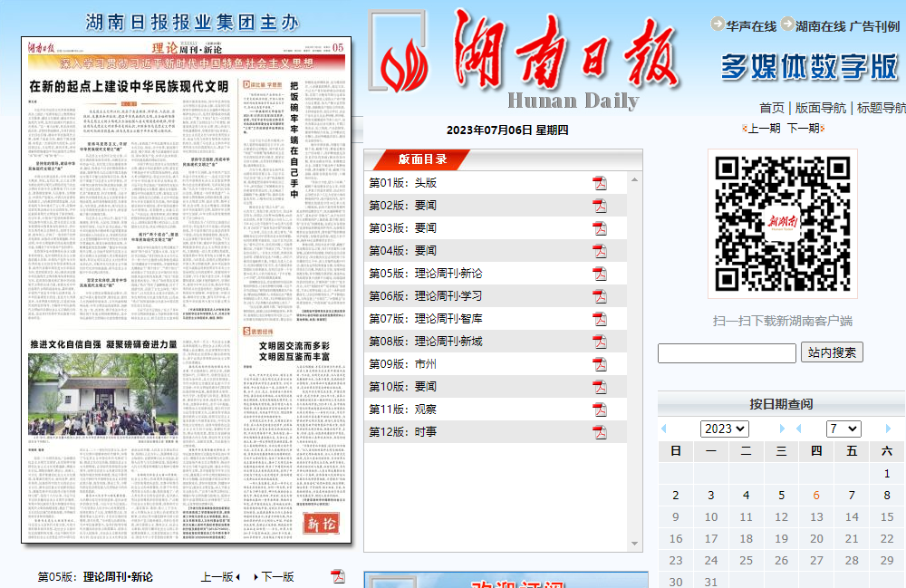Screen dimensions: 906x588
Task: Open the PDF for 第12版 时事
Action: tap(599, 432)
